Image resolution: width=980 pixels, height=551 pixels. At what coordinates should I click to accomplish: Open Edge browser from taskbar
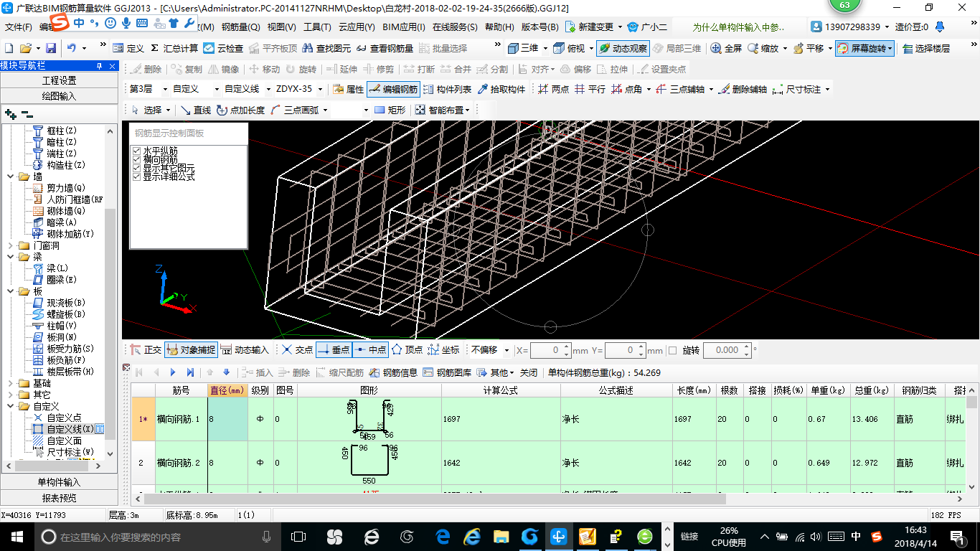443,537
